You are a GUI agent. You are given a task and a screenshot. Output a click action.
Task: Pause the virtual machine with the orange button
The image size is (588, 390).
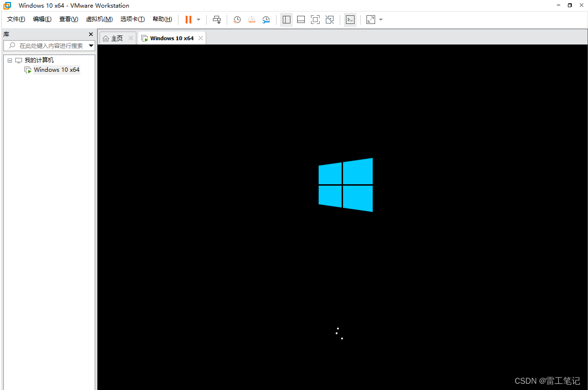pos(189,20)
